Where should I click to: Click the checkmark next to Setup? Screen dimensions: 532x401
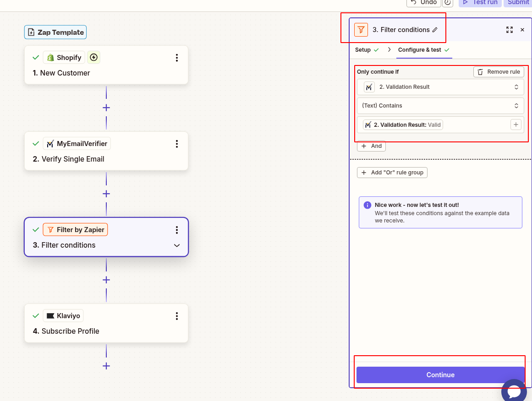pos(377,50)
